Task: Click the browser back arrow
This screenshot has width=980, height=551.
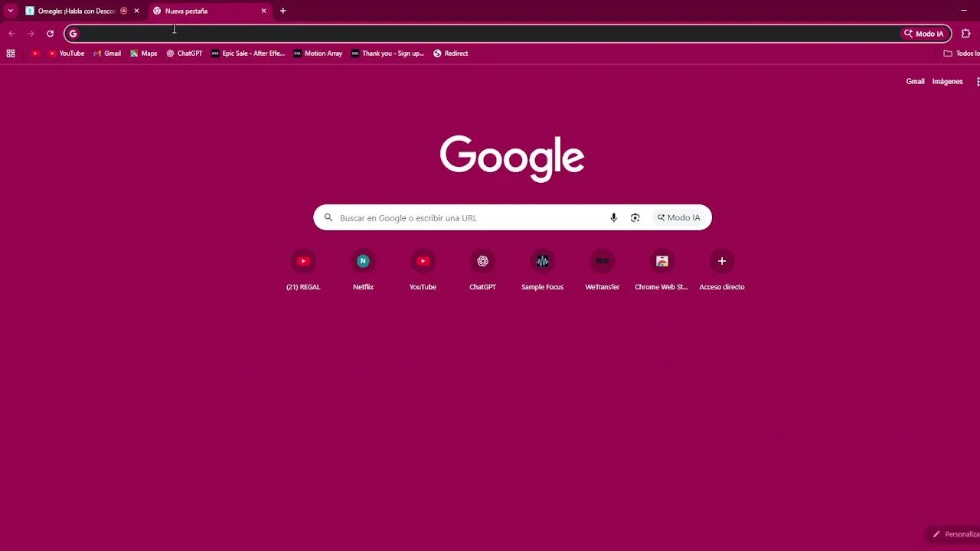Action: (11, 34)
